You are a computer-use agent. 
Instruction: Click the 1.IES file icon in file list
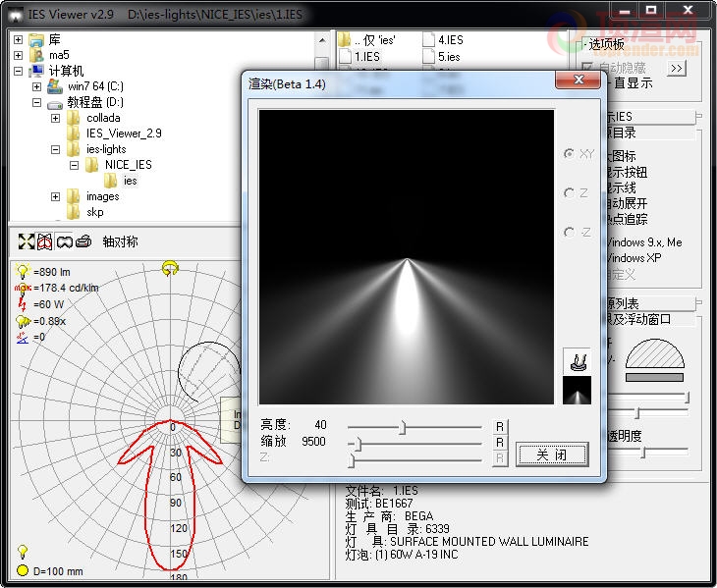point(345,56)
